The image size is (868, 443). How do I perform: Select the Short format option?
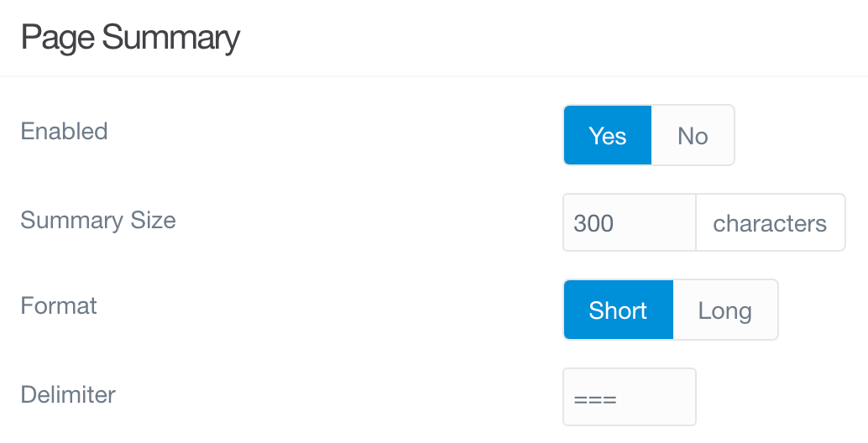coord(618,310)
